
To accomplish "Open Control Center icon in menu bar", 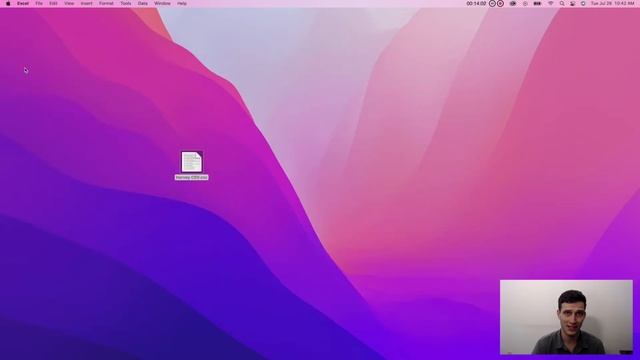I will pos(573,3).
